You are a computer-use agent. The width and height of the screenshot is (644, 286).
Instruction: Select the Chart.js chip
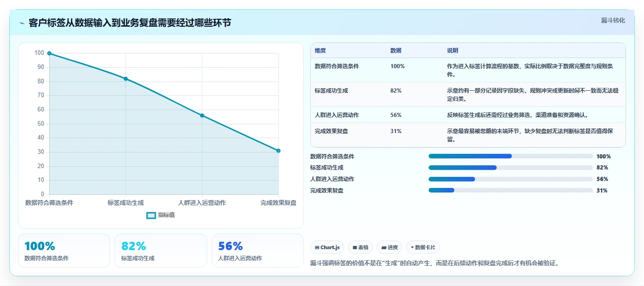click(x=327, y=247)
